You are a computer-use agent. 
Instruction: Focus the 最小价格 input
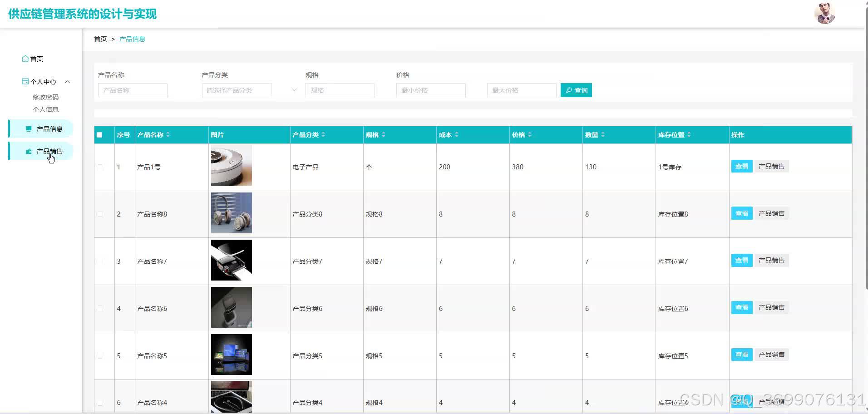(x=431, y=90)
